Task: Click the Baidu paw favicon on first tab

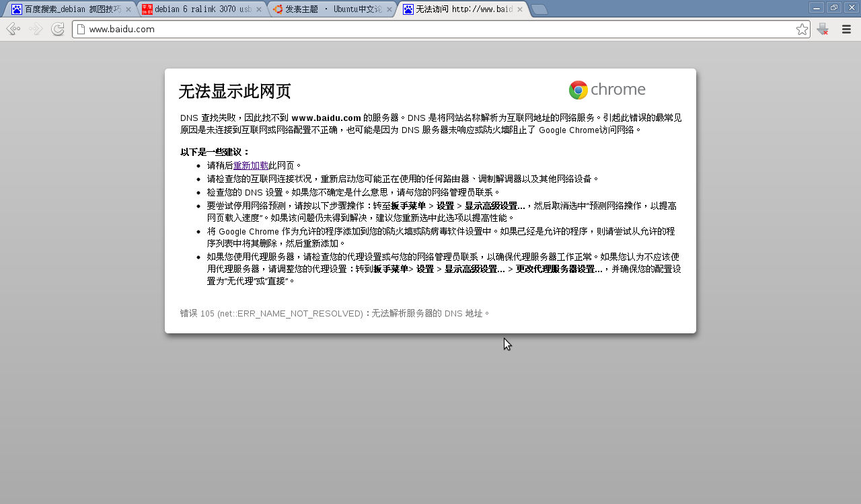Action: click(17, 9)
